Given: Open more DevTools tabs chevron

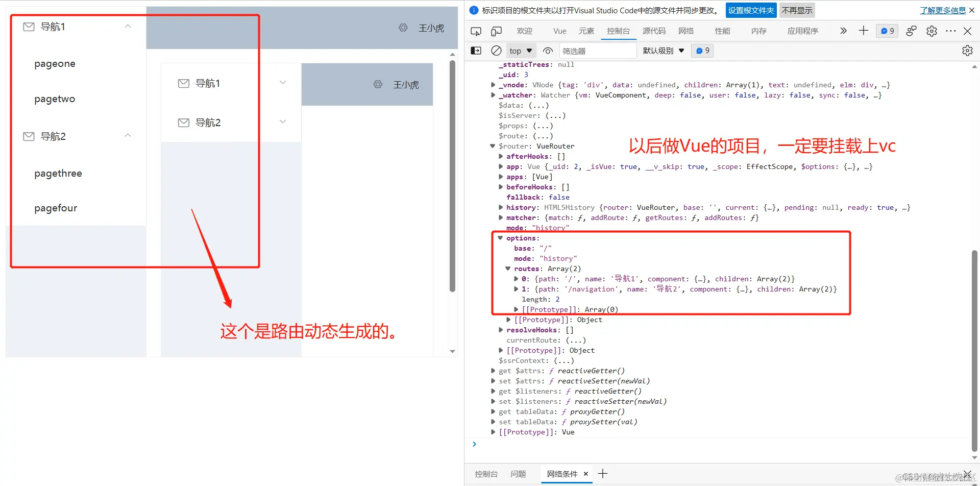Looking at the screenshot, I should click(x=843, y=31).
